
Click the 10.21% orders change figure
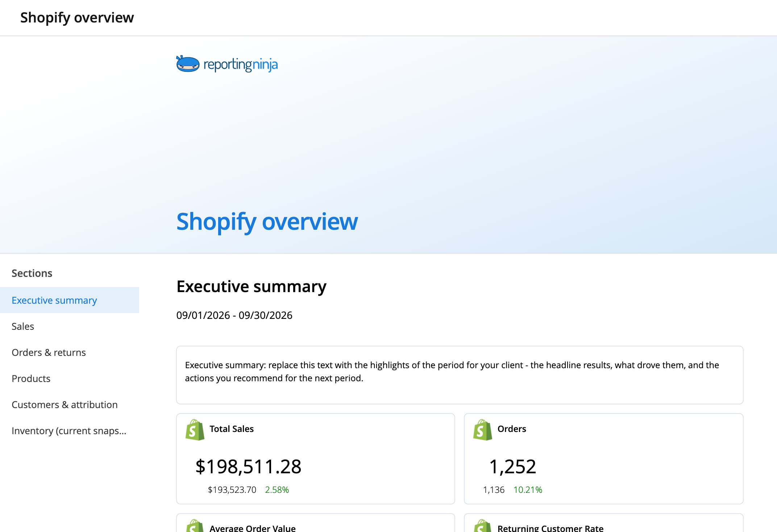[528, 490]
